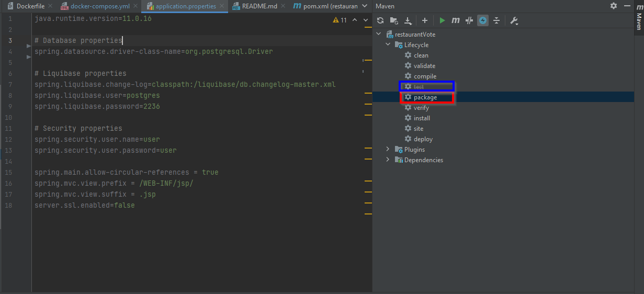The image size is (644, 294).
Task: Click the Lifecycle folder icon
Action: [399, 45]
